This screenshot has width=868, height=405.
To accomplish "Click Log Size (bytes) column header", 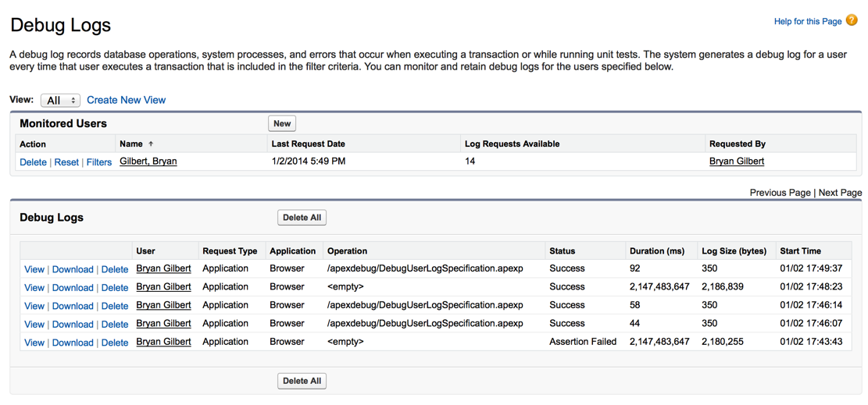I will 734,250.
